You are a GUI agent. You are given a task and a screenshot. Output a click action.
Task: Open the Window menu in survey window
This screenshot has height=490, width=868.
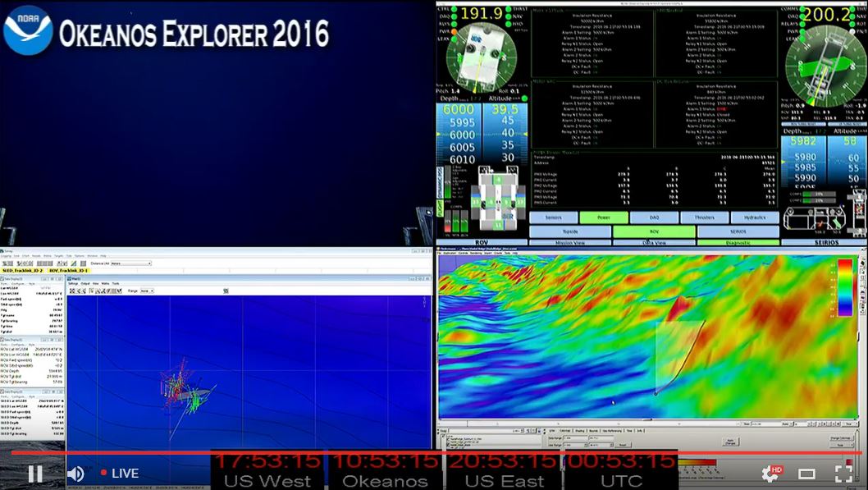coord(92,256)
